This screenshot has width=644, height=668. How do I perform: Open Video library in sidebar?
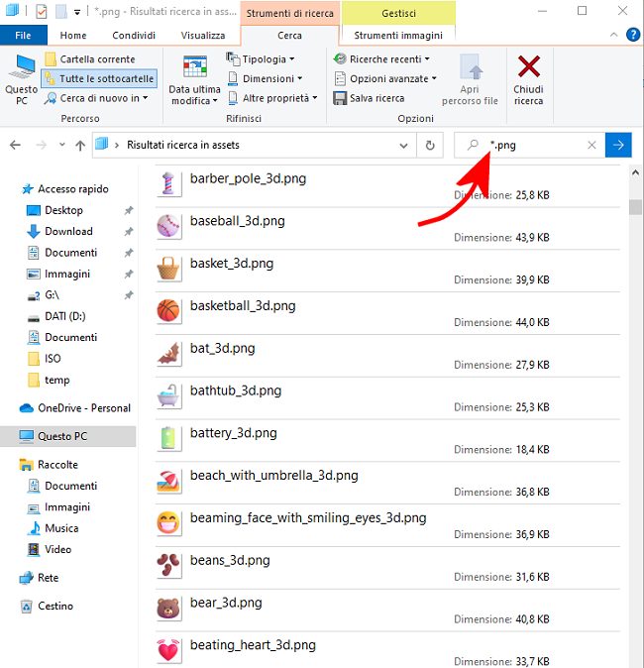[49, 550]
